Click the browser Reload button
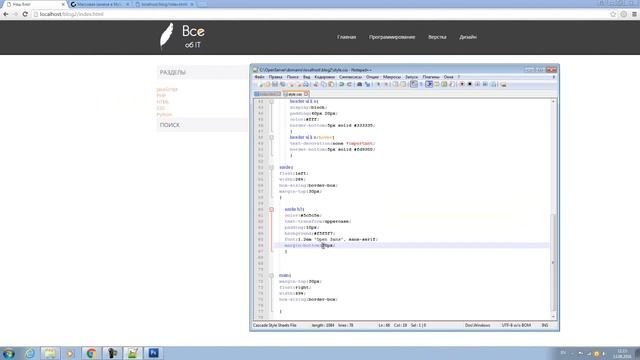The width and height of the screenshot is (640, 360). (25, 14)
